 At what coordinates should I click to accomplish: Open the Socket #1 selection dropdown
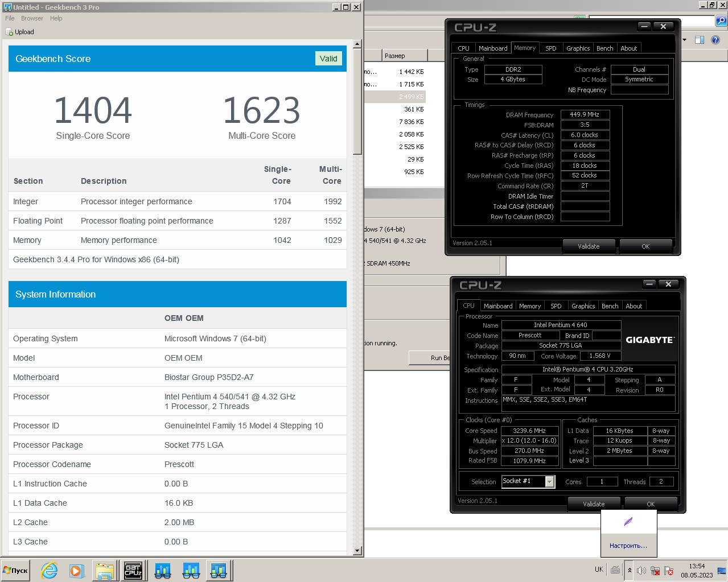550,481
